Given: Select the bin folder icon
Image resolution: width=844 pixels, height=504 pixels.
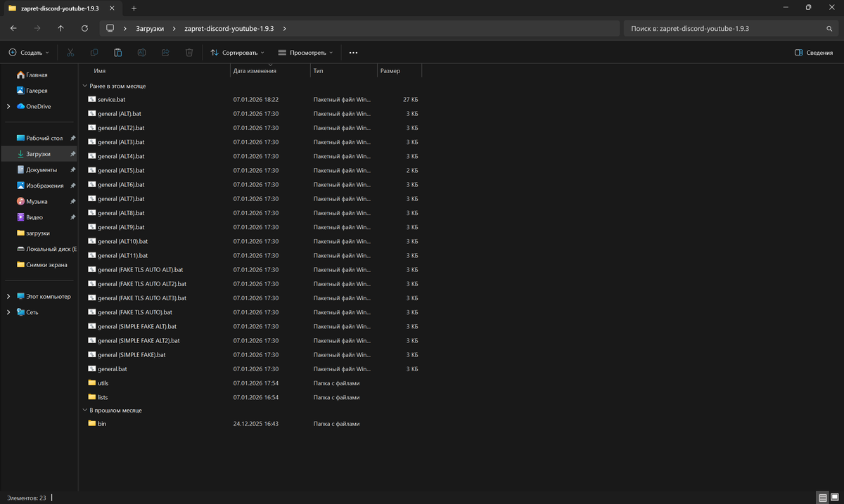Looking at the screenshot, I should pyautogui.click(x=91, y=424).
